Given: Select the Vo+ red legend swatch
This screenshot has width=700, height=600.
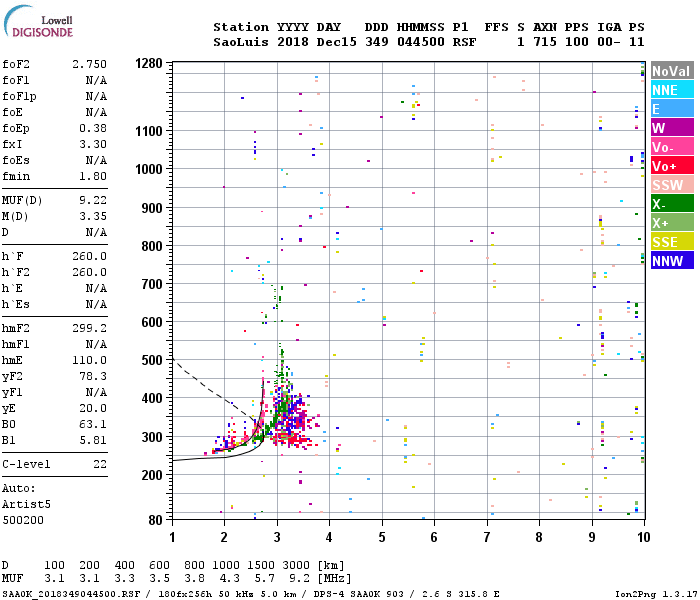Looking at the screenshot, I should [672, 166].
